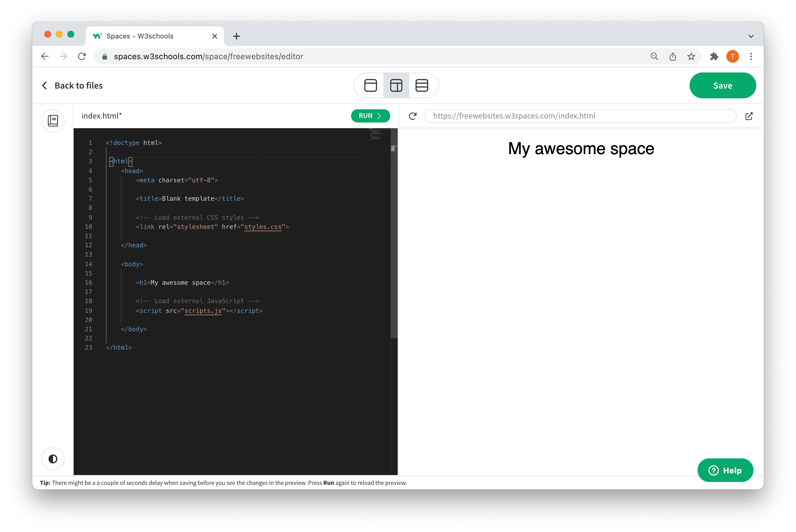Toggle dark/light theme contrast icon
The width and height of the screenshot is (796, 532).
[53, 459]
